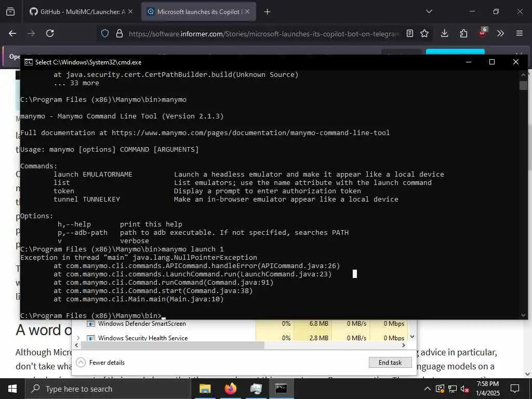This screenshot has height=399, width=532.
Task: Show hidden system tray icons
Action: click(x=428, y=389)
